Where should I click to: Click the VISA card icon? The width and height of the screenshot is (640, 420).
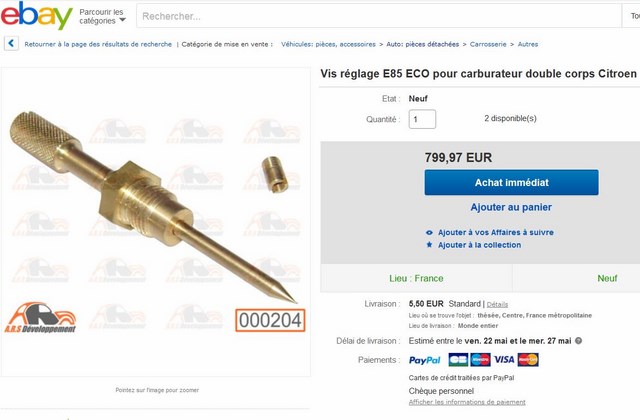(x=504, y=360)
